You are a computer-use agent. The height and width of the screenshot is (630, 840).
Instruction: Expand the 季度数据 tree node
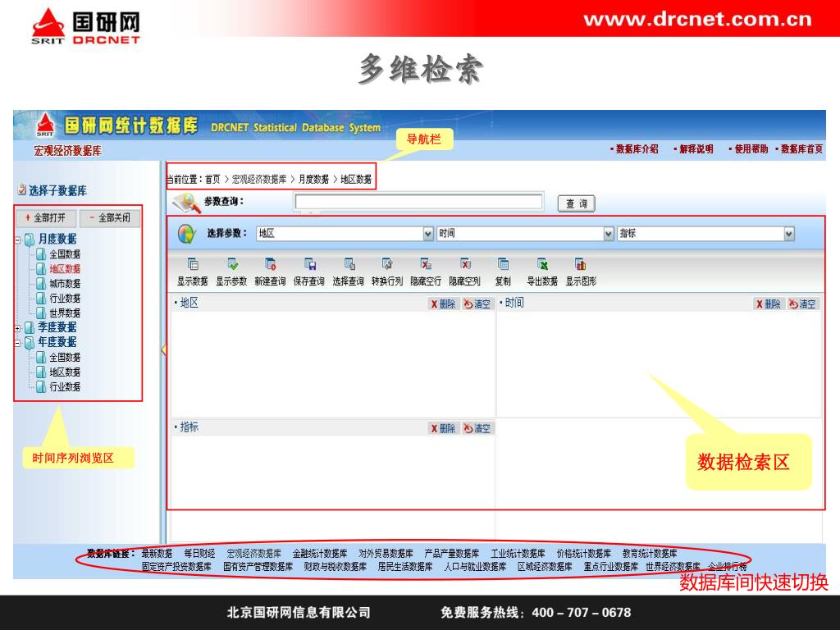(x=18, y=328)
